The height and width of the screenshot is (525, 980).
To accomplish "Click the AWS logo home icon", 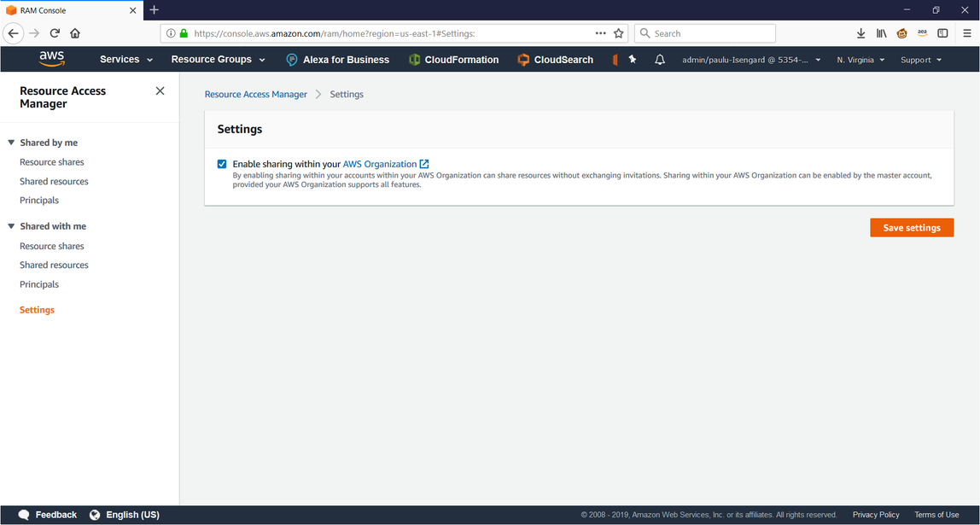I will (52, 59).
